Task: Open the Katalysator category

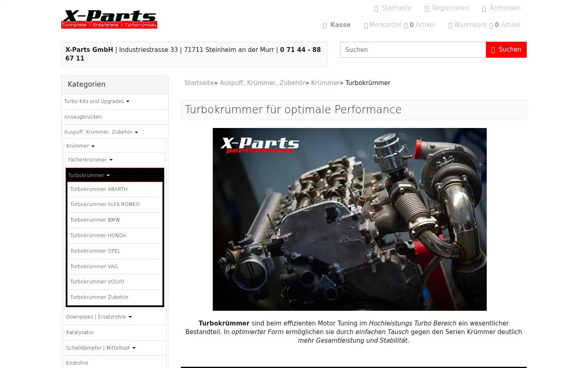Action: point(115,332)
